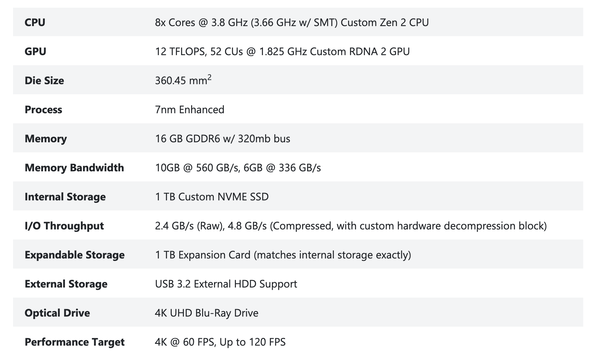The image size is (601, 364).
Task: Select the 12 TFLOPS GPU description
Action: click(x=282, y=52)
